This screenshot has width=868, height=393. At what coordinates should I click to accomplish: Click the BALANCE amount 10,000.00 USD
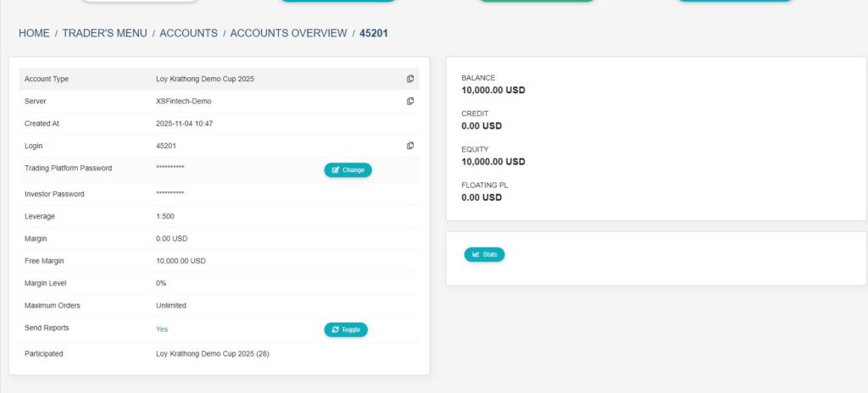click(493, 90)
